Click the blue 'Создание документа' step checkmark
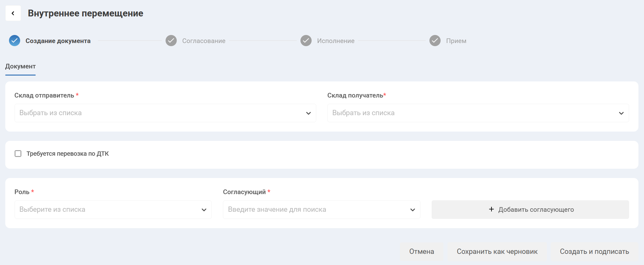The width and height of the screenshot is (644, 265). [15, 41]
